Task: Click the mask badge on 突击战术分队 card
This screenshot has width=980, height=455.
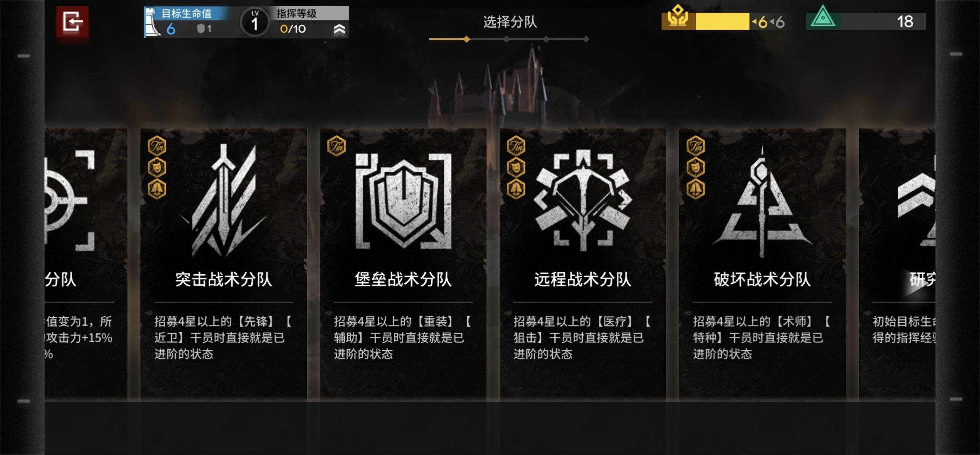Action: coord(157,167)
